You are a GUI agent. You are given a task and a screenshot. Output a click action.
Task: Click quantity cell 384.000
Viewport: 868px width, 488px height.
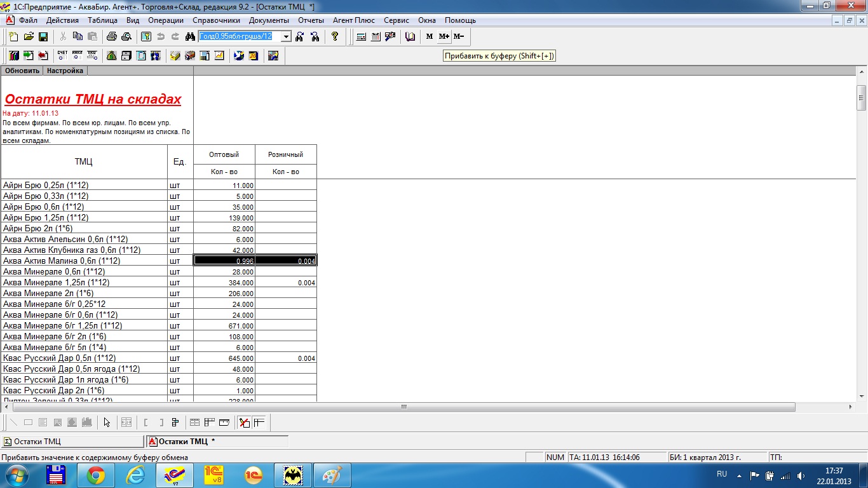(224, 283)
